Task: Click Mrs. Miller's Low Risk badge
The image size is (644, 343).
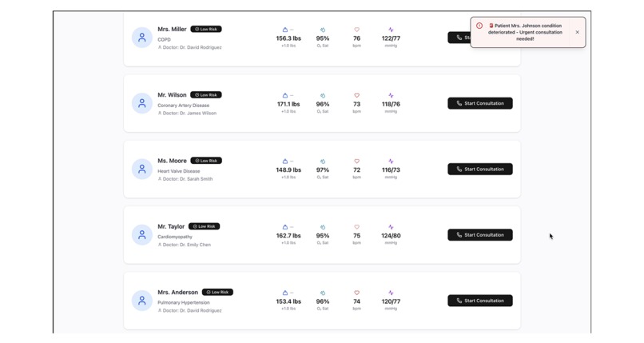Action: coord(206,29)
